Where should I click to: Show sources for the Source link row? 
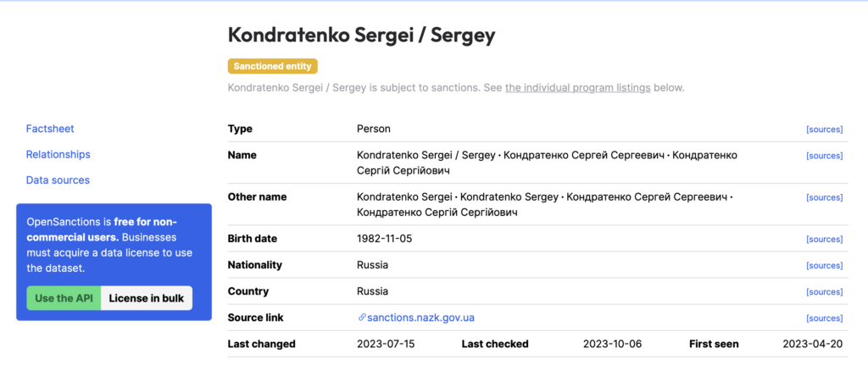point(824,318)
